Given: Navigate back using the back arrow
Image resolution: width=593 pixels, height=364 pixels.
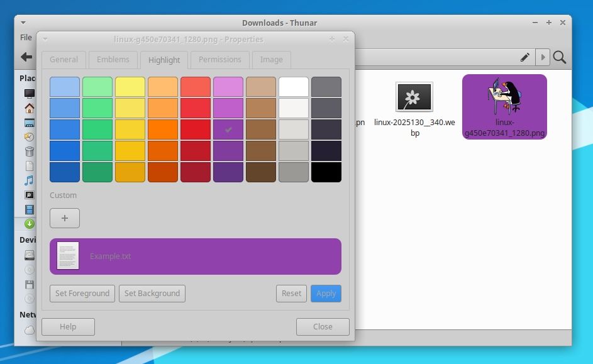Looking at the screenshot, I should [x=25, y=57].
